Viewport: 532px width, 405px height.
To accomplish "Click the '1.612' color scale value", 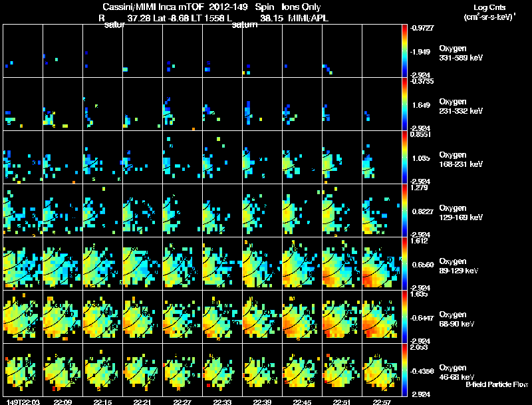I will coord(420,241).
